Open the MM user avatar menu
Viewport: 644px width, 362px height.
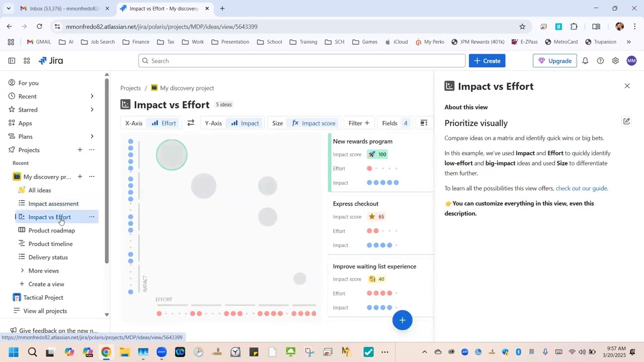tap(631, 61)
